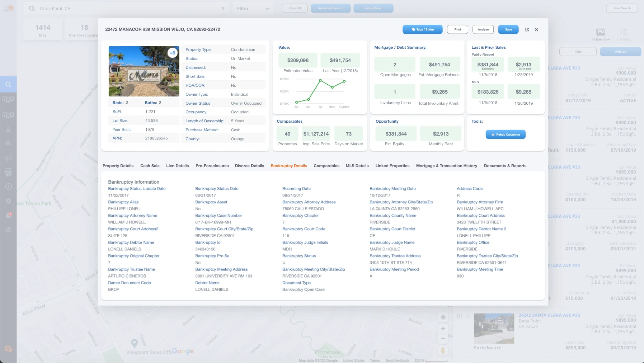Click the Add List button
The height and width of the screenshot is (363, 644).
[621, 52]
